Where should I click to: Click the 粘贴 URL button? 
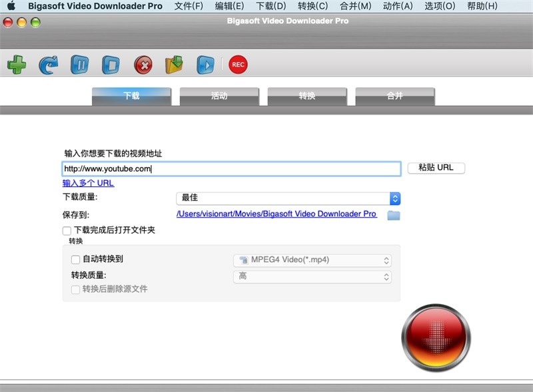coord(436,168)
